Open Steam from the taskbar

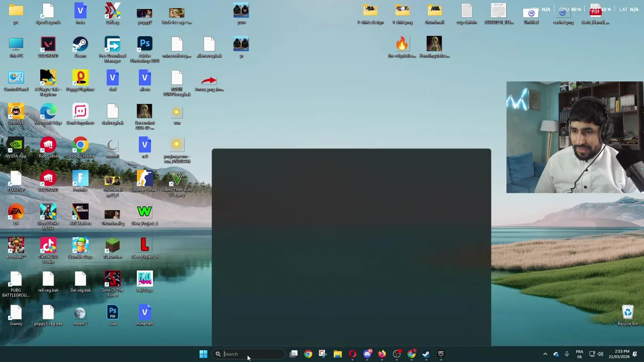426,354
